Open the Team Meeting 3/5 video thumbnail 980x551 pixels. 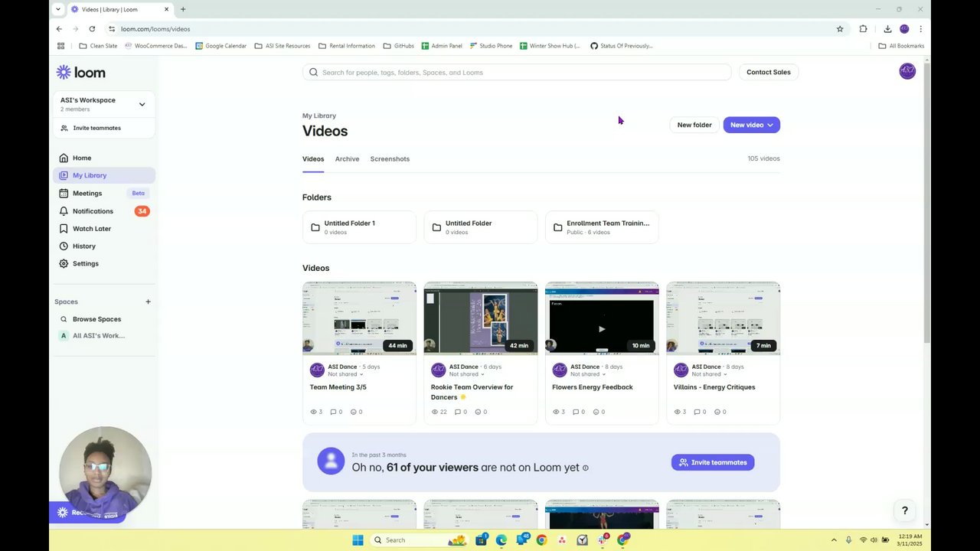click(x=359, y=318)
